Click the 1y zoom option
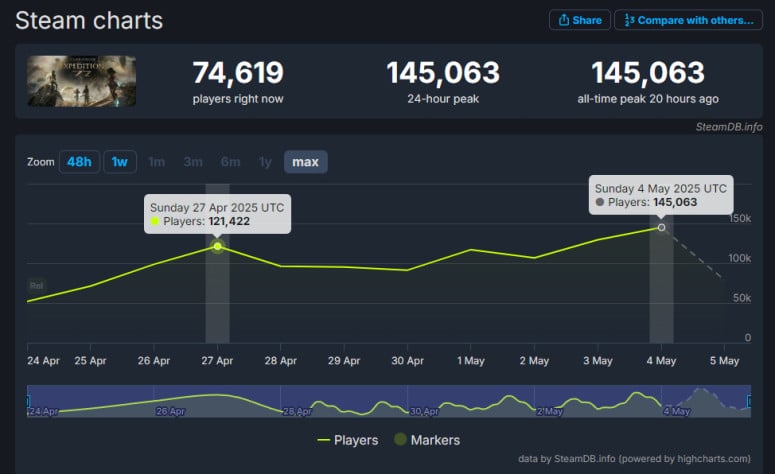This screenshot has height=474, width=775. pos(265,162)
